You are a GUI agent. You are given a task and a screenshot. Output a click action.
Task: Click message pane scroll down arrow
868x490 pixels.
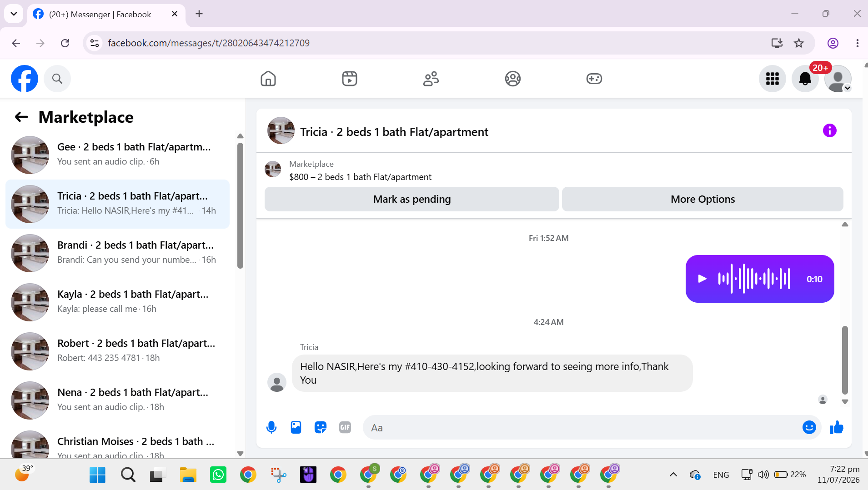[x=845, y=402]
